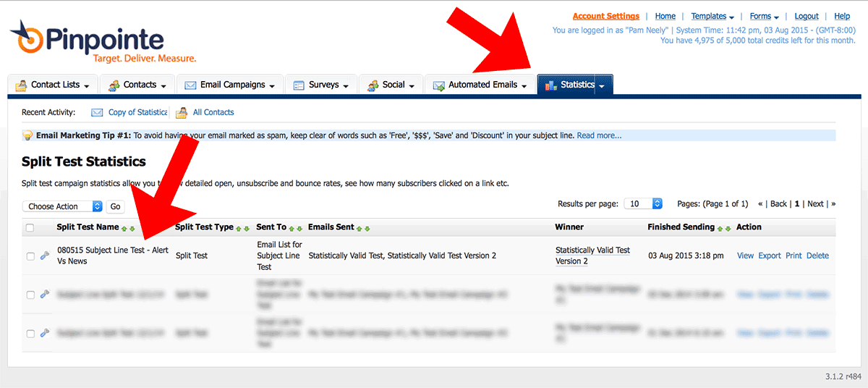Export the 080515 Subject Line Test
Viewport: 868px width, 388px height.
pos(770,256)
